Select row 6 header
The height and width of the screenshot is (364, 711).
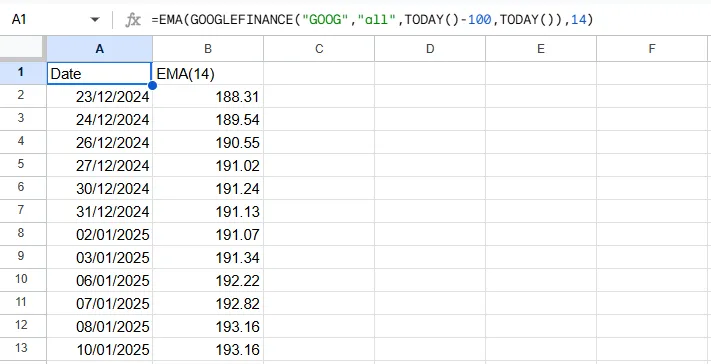coord(23,188)
